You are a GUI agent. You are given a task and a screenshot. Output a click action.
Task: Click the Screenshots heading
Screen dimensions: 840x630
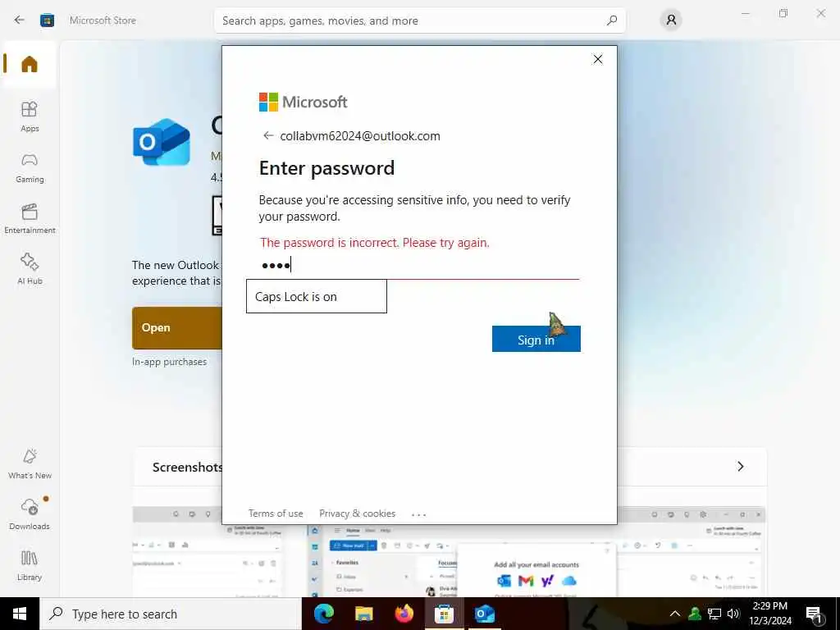pyautogui.click(x=187, y=467)
